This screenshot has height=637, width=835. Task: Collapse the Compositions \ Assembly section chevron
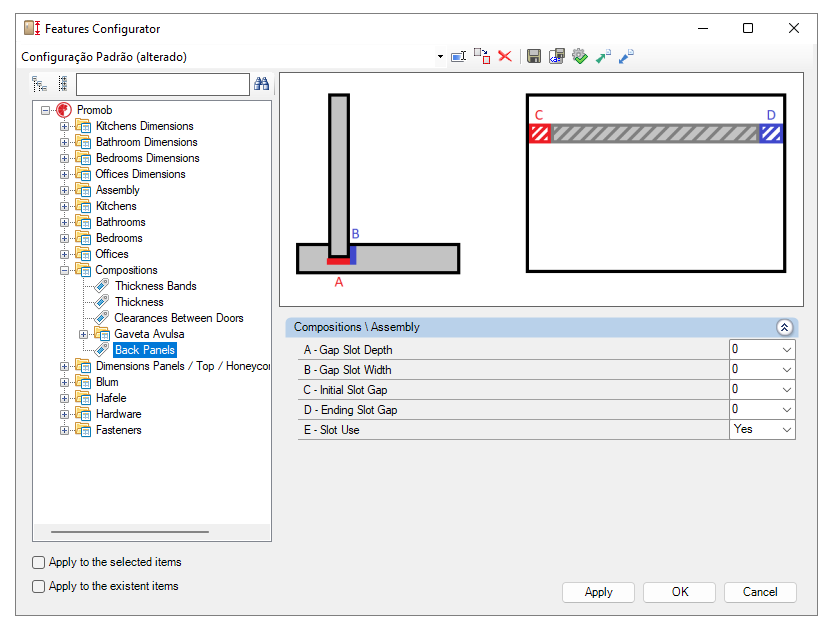784,327
